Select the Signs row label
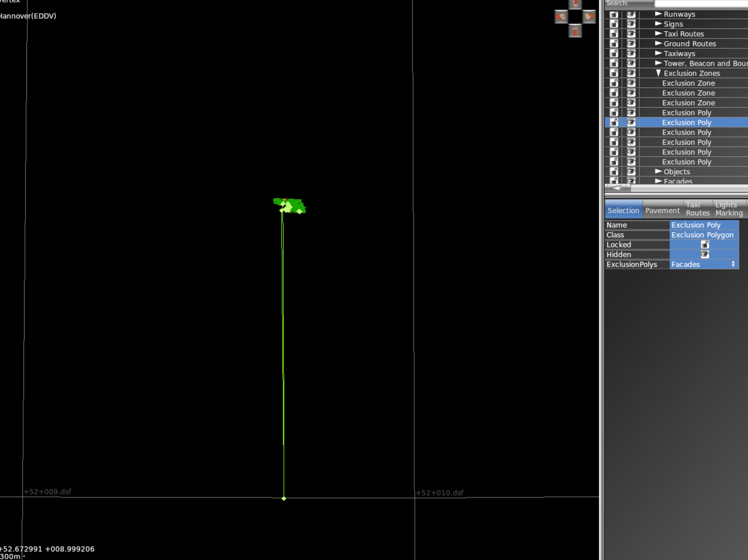This screenshot has width=748, height=560. click(673, 24)
